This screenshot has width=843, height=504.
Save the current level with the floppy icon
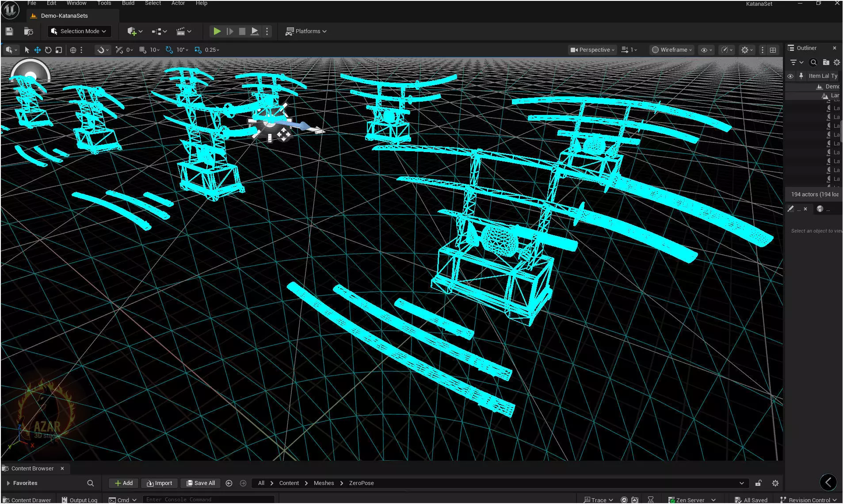tap(9, 31)
